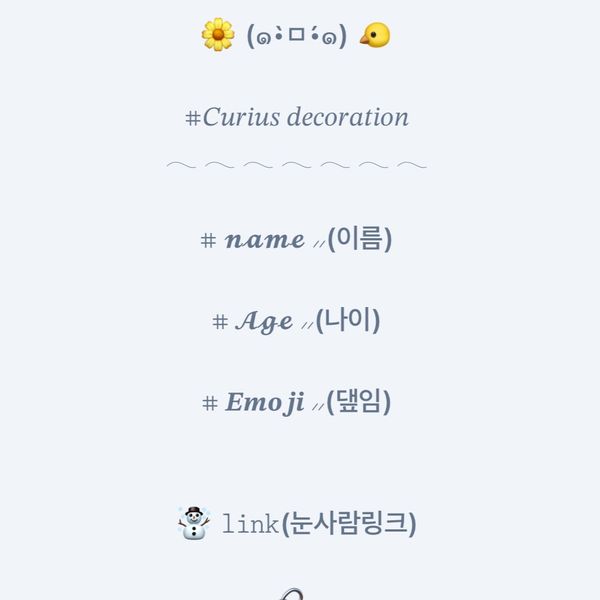Click the wavy divider line
Image resolution: width=600 pixels, height=600 pixels.
pos(297,165)
